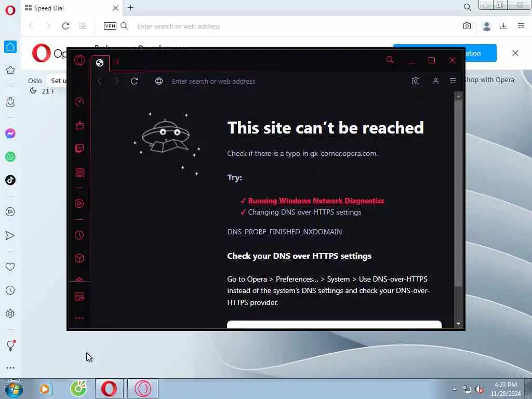Dismiss the Opera backup banner with X

515,53
